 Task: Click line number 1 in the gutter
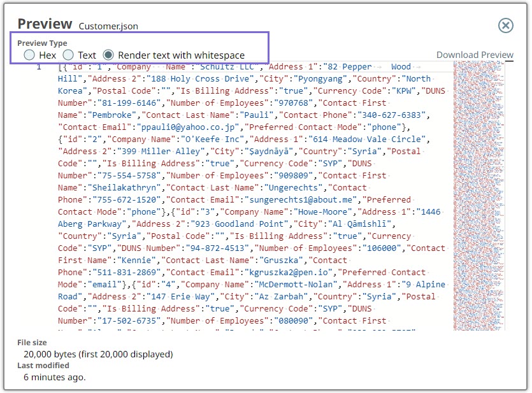click(x=39, y=67)
